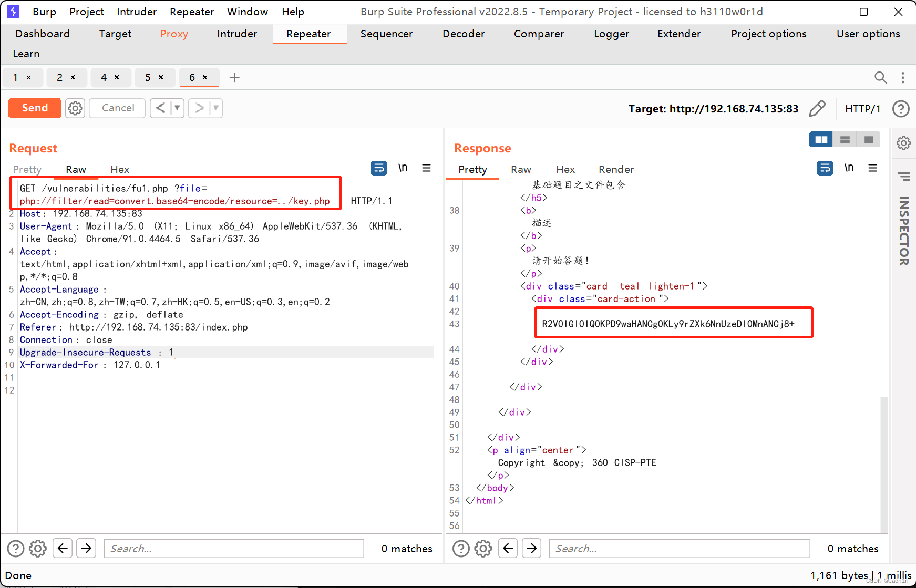The height and width of the screenshot is (588, 916).
Task: Toggle response line wrap icon
Action: [x=825, y=168]
